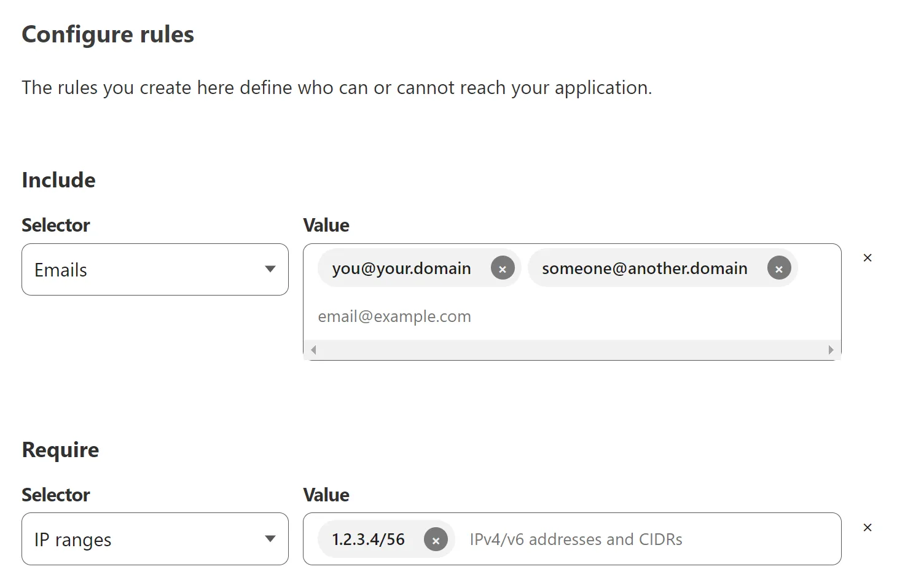Click the horizontal scrollbar track in emails box
This screenshot has height=588, width=897.
[x=571, y=350]
